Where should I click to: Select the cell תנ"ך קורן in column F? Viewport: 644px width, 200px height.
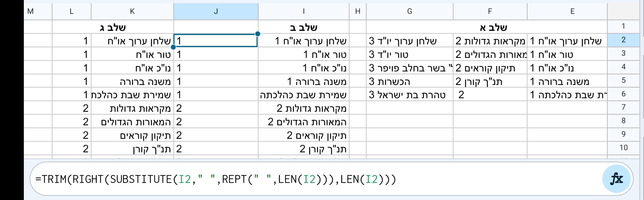[x=490, y=81]
